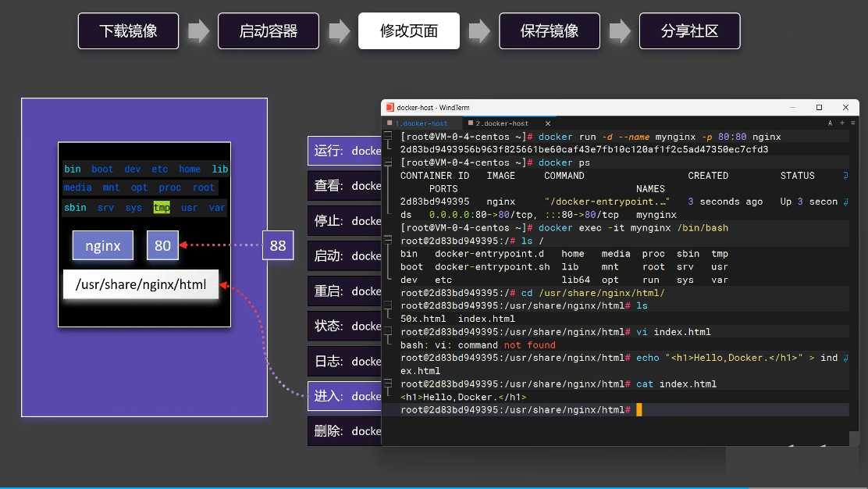Switch to the 1.docker-host tab
Image resolution: width=868 pixels, height=489 pixels.
[422, 123]
